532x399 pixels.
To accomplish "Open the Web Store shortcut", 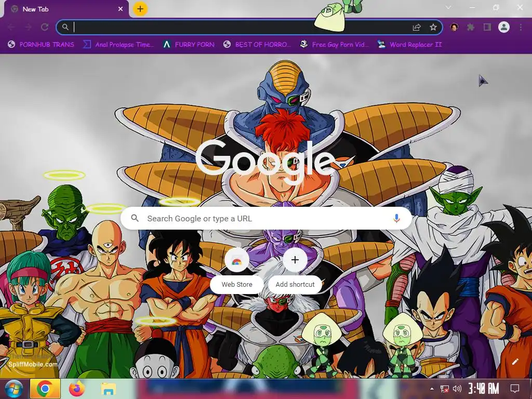I will point(237,270).
